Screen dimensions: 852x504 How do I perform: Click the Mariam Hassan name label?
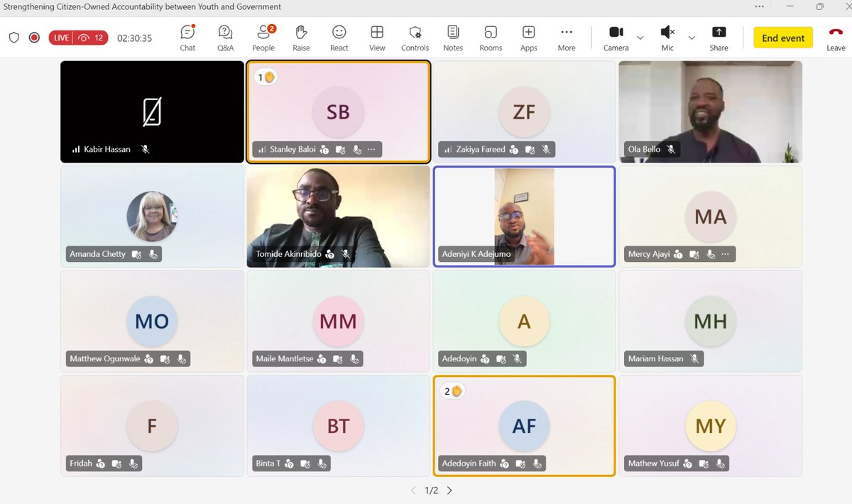655,359
